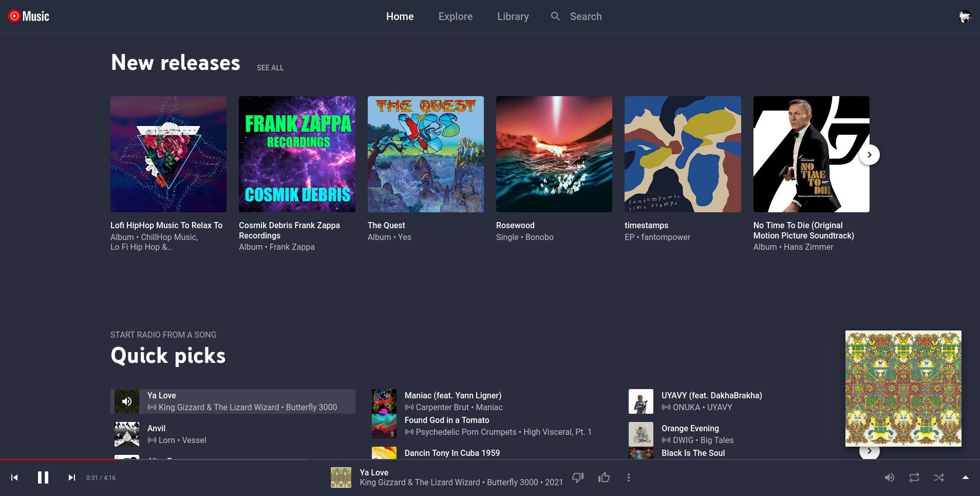Click the YouTube Music logo
The height and width of the screenshot is (496, 980).
pos(29,16)
